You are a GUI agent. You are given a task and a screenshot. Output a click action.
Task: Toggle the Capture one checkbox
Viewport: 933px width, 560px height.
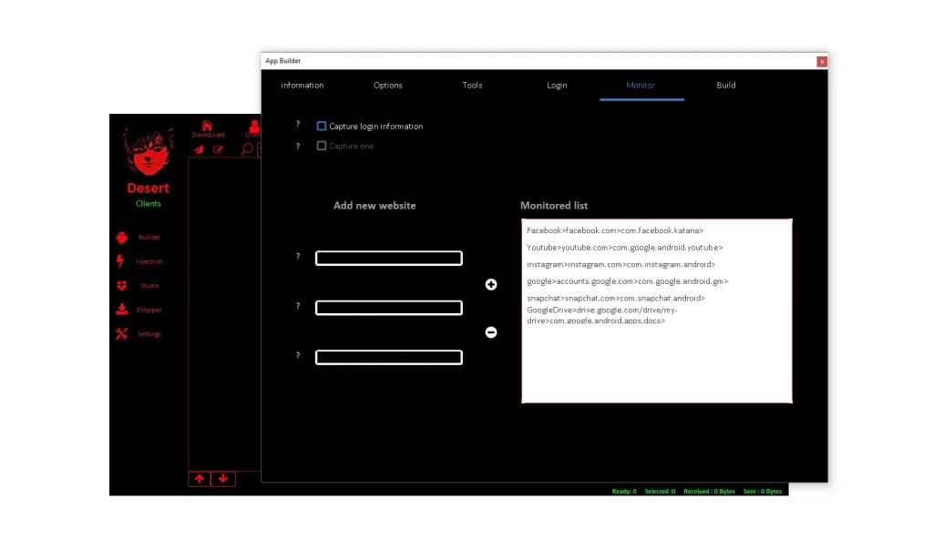(321, 145)
